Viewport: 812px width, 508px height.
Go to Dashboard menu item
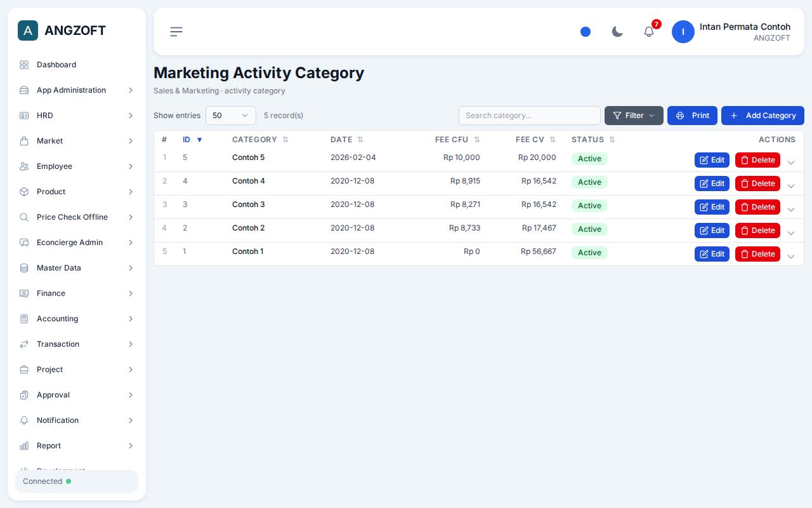click(77, 65)
